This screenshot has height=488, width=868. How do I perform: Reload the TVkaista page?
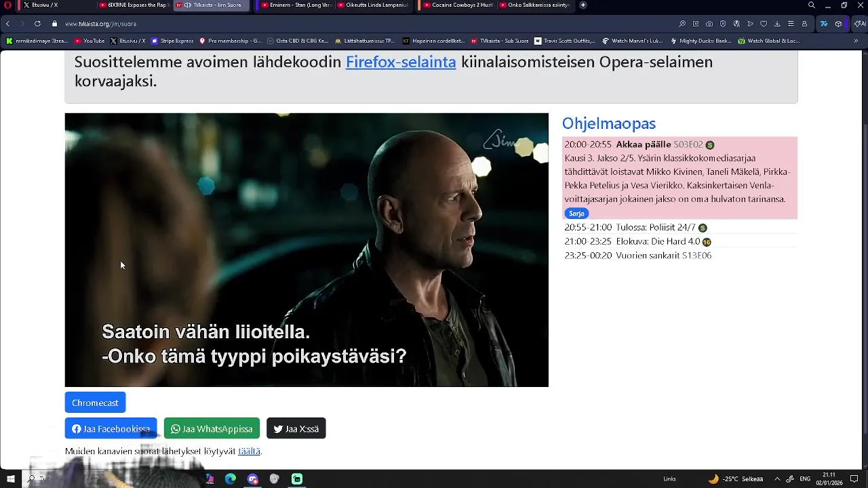tap(37, 24)
